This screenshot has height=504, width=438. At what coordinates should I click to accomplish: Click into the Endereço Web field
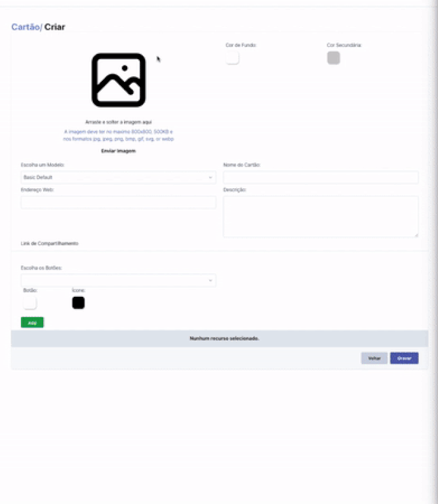[x=118, y=203]
